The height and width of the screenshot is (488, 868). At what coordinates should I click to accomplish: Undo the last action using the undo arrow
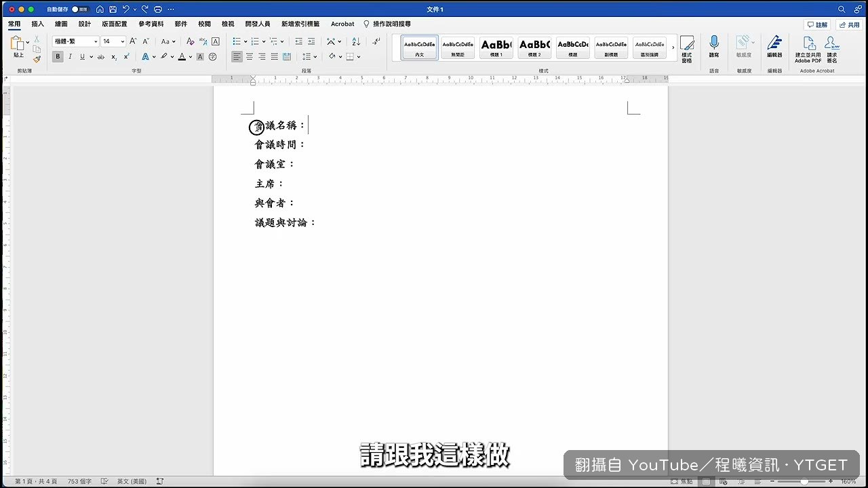126,9
